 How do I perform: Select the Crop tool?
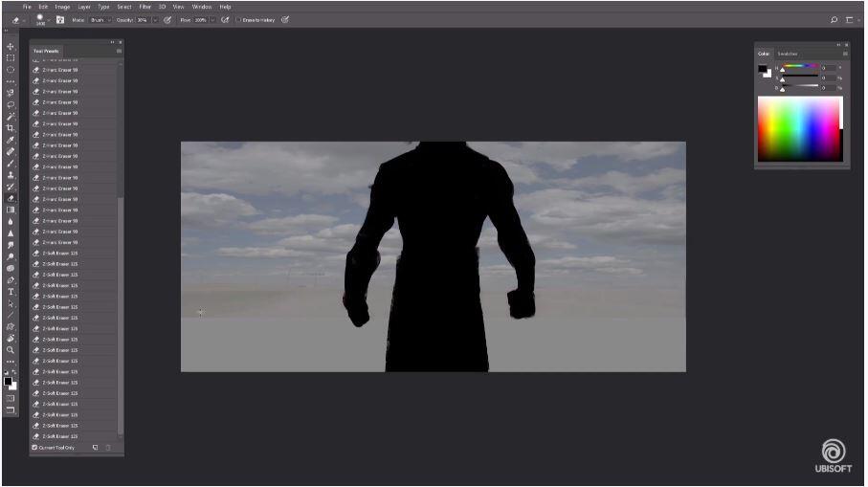coord(11,128)
